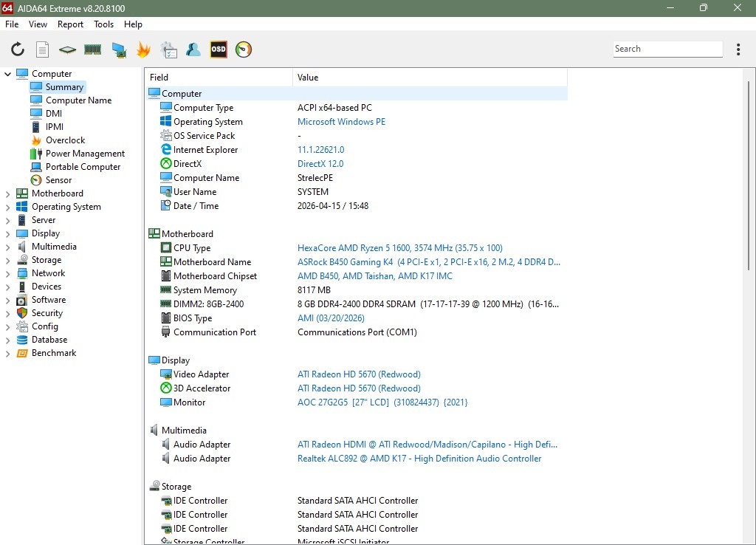Open the Video Adapter ATI Radeon HD 5670 link
The width and height of the screenshot is (756, 545).
pos(359,374)
